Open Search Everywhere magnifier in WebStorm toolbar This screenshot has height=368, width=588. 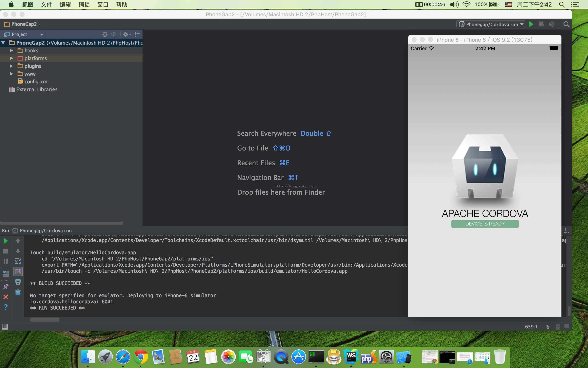[566, 24]
